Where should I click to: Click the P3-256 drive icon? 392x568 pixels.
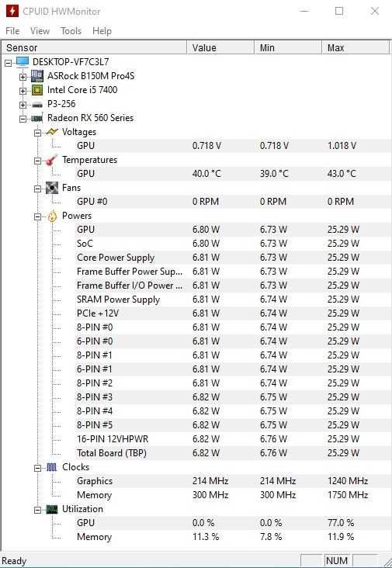pyautogui.click(x=37, y=104)
